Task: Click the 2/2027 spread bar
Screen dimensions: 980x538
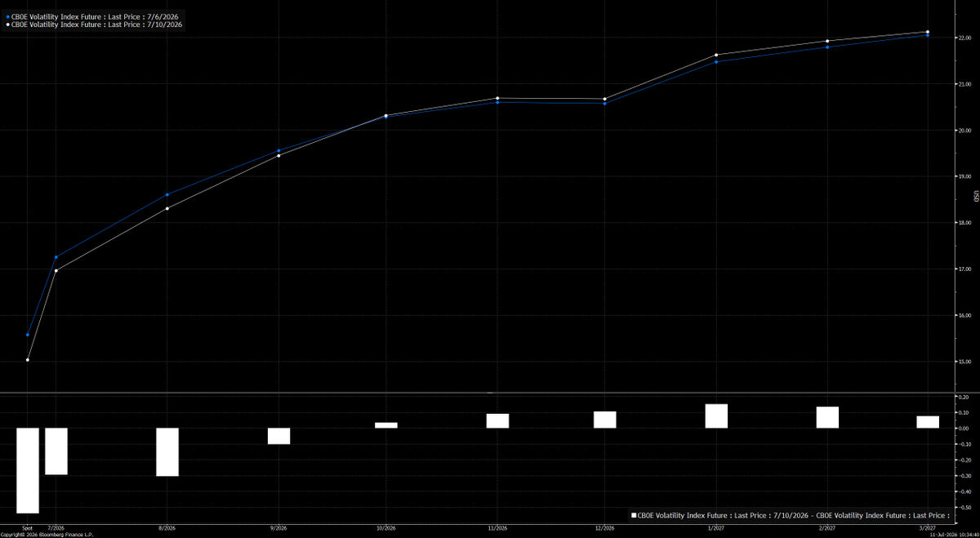Action: (827, 417)
